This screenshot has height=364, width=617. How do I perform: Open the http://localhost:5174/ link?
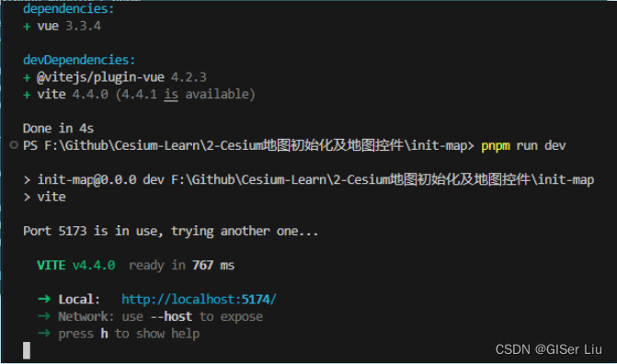click(199, 300)
